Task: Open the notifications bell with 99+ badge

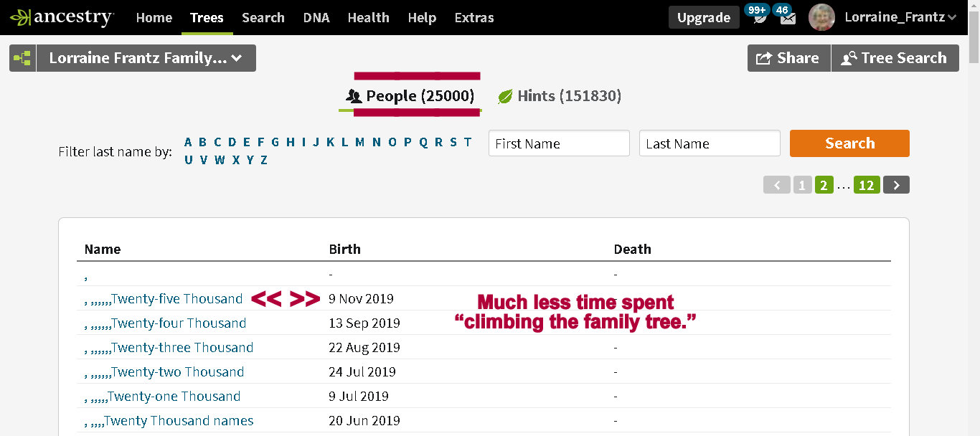Action: (758, 17)
